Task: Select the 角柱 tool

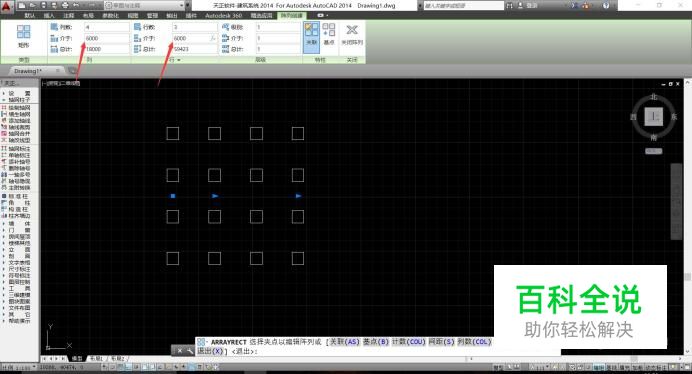Action: coord(16,203)
